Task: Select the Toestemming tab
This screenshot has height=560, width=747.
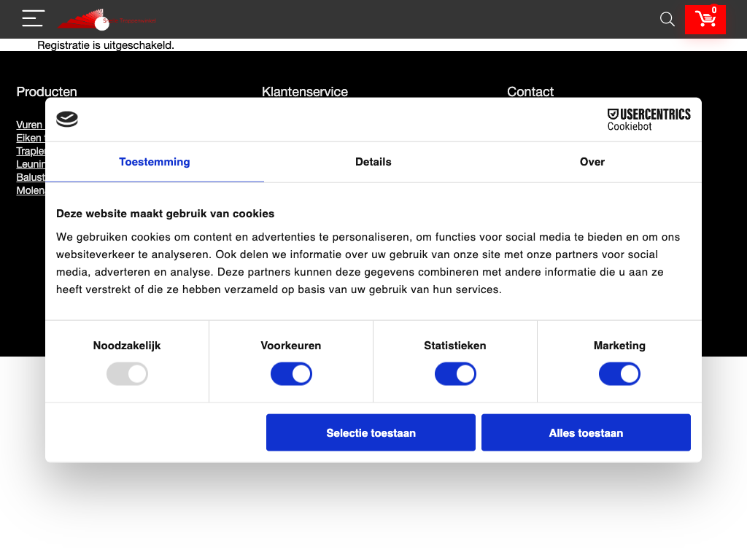Action: tap(155, 162)
